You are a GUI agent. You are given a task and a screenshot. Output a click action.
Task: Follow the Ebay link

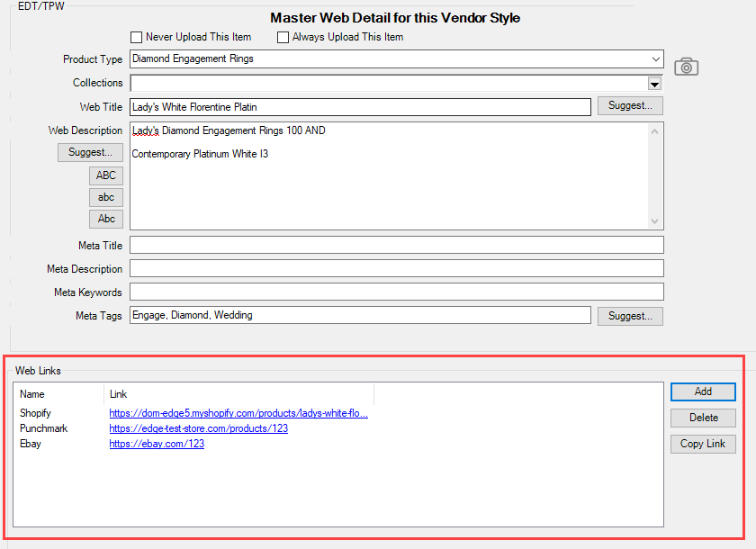tap(157, 444)
